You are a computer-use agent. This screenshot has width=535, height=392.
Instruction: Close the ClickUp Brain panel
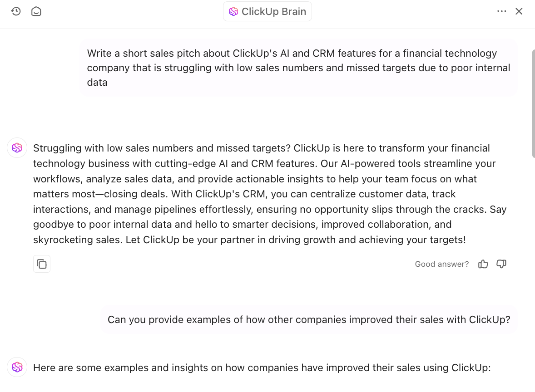pos(519,11)
